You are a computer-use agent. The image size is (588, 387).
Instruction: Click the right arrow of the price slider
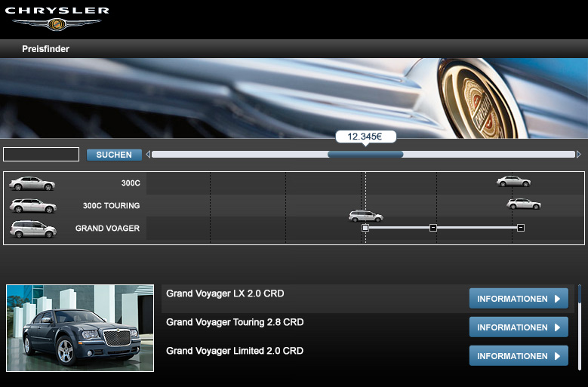(579, 155)
